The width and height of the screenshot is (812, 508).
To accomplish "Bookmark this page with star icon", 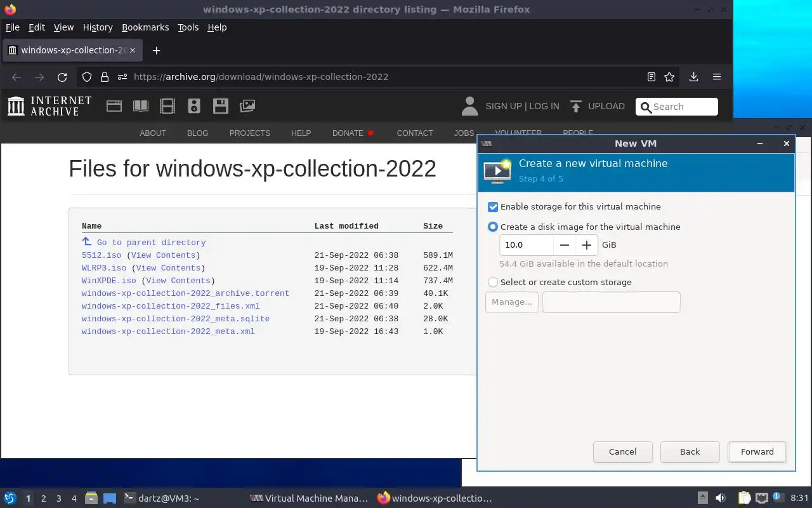I will pyautogui.click(x=669, y=77).
